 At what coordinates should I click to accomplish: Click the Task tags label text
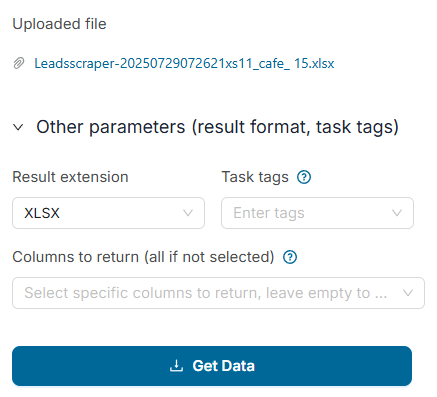(x=255, y=177)
